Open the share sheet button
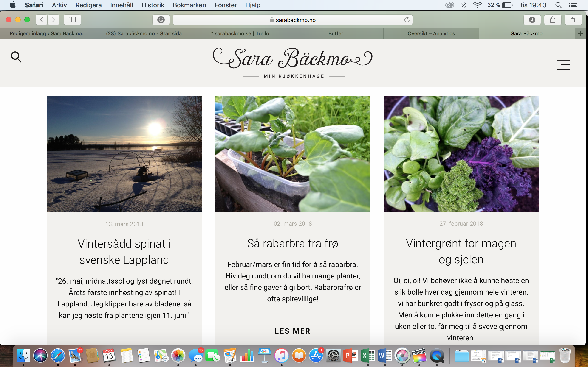588x367 pixels. (x=553, y=20)
